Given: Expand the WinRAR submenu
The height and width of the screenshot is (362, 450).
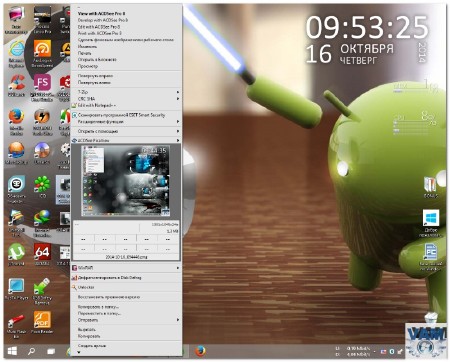Looking at the screenshot, I should (126, 268).
